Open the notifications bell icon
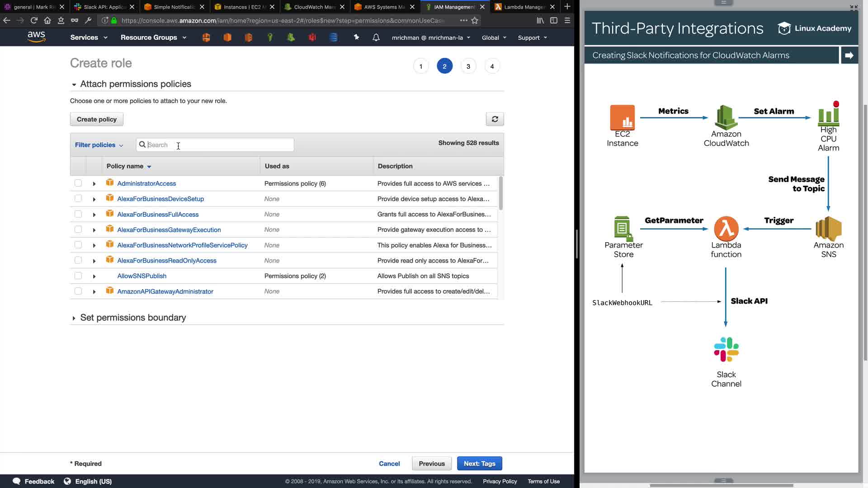This screenshot has height=488, width=868. point(376,38)
